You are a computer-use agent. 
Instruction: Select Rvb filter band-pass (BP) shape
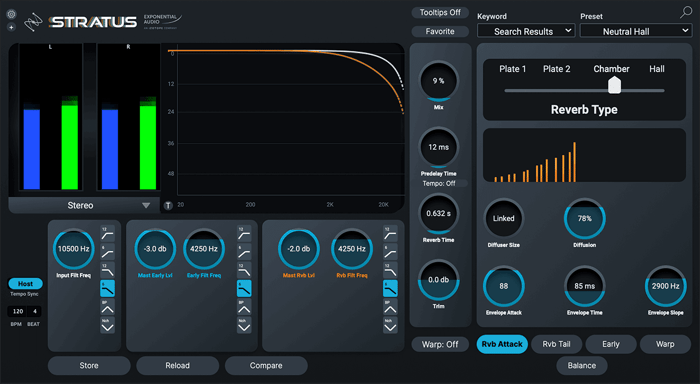[390, 307]
